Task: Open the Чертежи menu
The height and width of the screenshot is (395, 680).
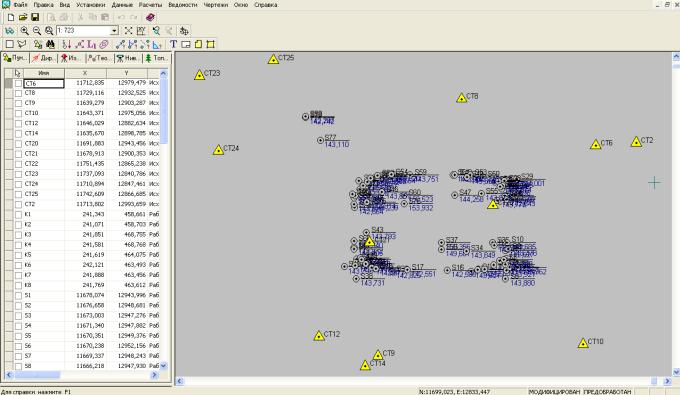Action: [x=216, y=5]
